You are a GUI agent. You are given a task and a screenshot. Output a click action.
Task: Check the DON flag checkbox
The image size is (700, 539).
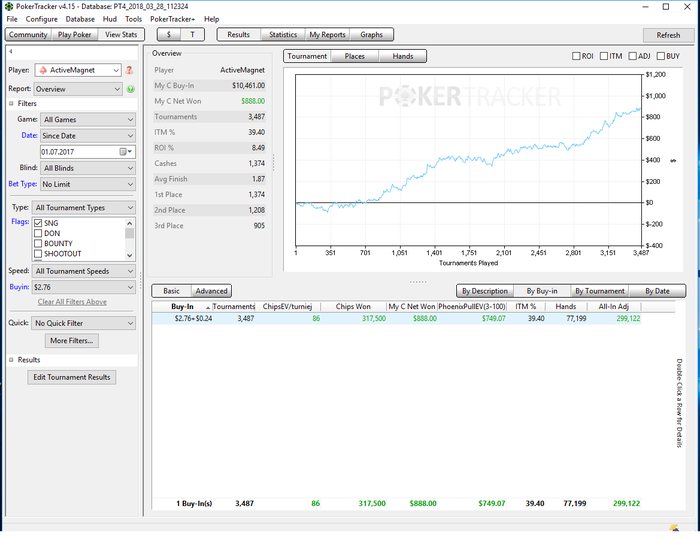click(38, 233)
